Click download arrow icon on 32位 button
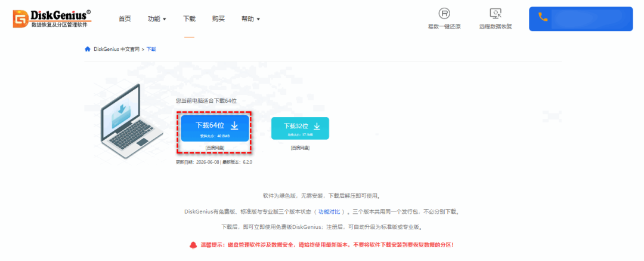Viewport: 644px width, 261px height. [317, 126]
